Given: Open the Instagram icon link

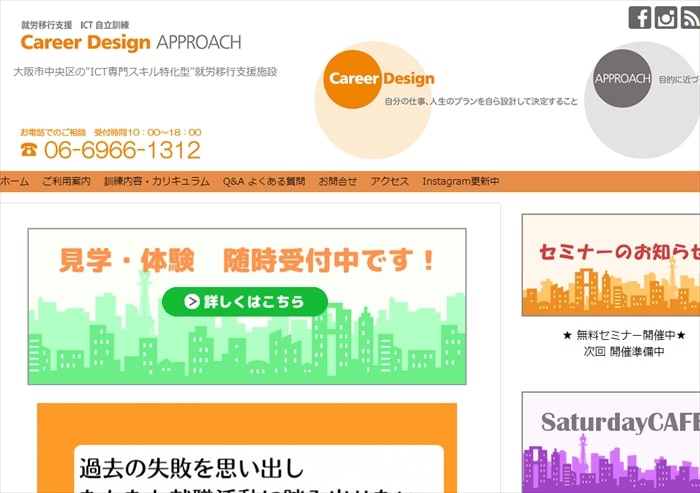Looking at the screenshot, I should click(x=666, y=17).
